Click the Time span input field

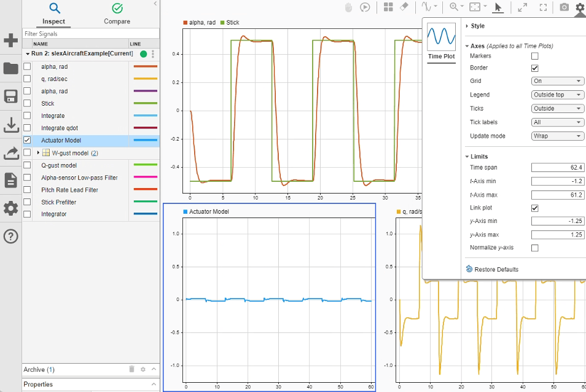557,167
